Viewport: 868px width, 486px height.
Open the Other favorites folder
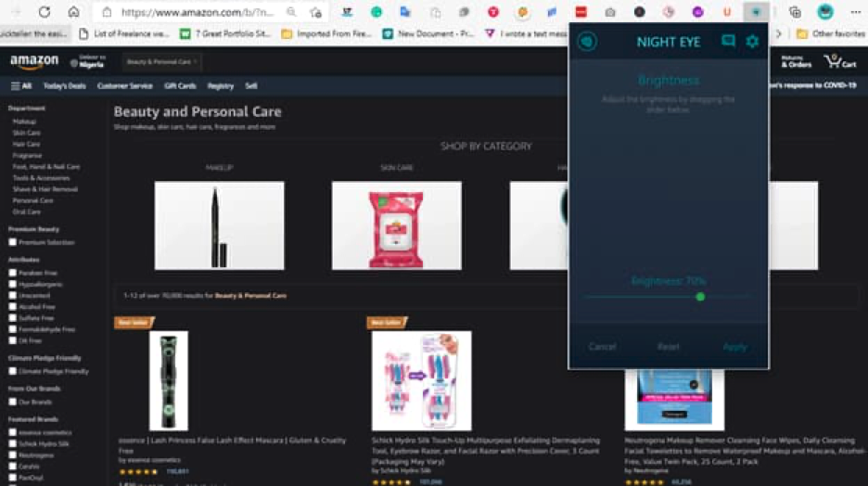[830, 33]
